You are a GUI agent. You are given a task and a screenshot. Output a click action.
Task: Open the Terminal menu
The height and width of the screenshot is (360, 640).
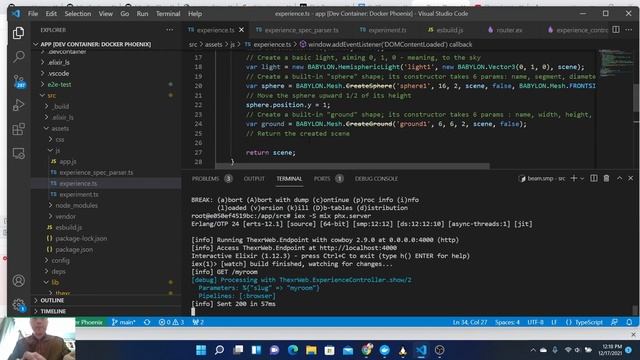click(x=168, y=13)
